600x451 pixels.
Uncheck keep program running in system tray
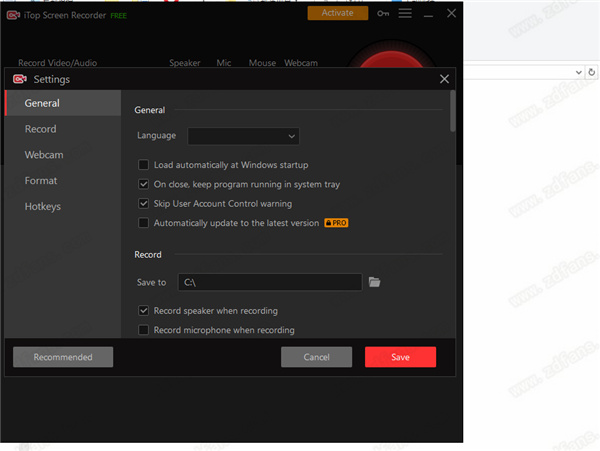click(x=143, y=184)
